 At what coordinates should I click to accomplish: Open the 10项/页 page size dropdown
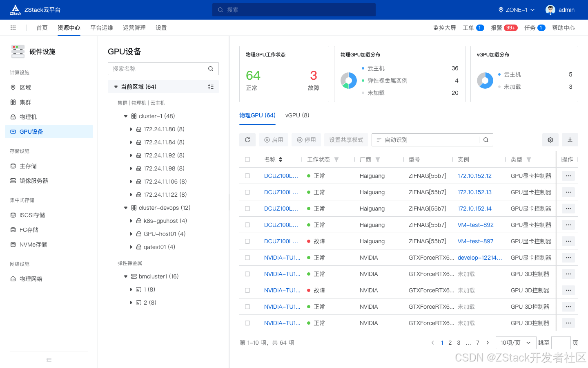pos(515,342)
